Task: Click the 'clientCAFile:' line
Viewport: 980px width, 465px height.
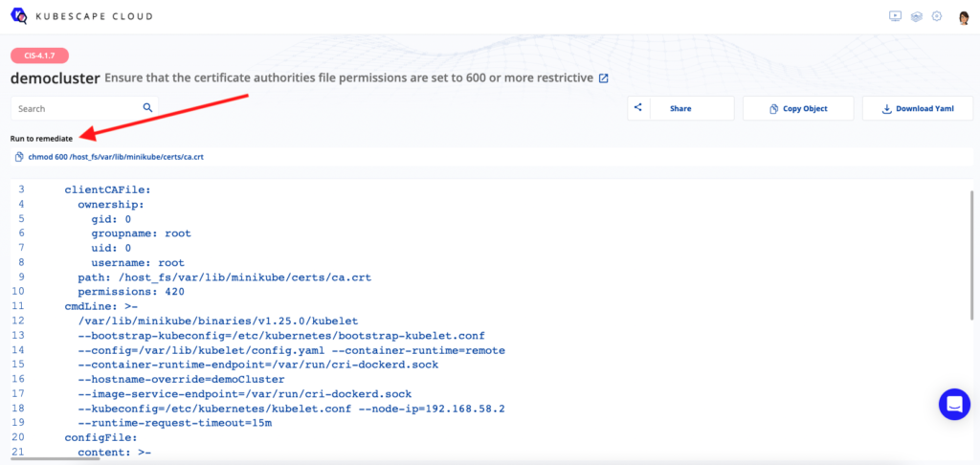Action: click(108, 189)
